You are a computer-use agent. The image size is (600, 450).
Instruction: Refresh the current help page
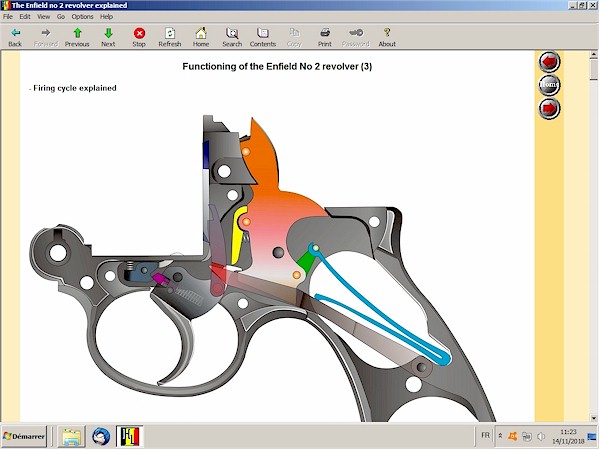point(170,38)
